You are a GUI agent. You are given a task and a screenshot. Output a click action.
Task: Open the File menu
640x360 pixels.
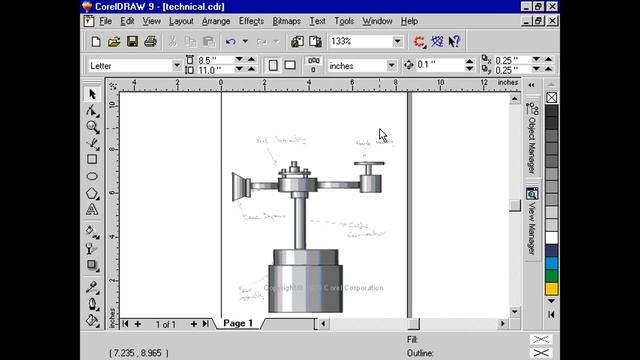tap(105, 21)
